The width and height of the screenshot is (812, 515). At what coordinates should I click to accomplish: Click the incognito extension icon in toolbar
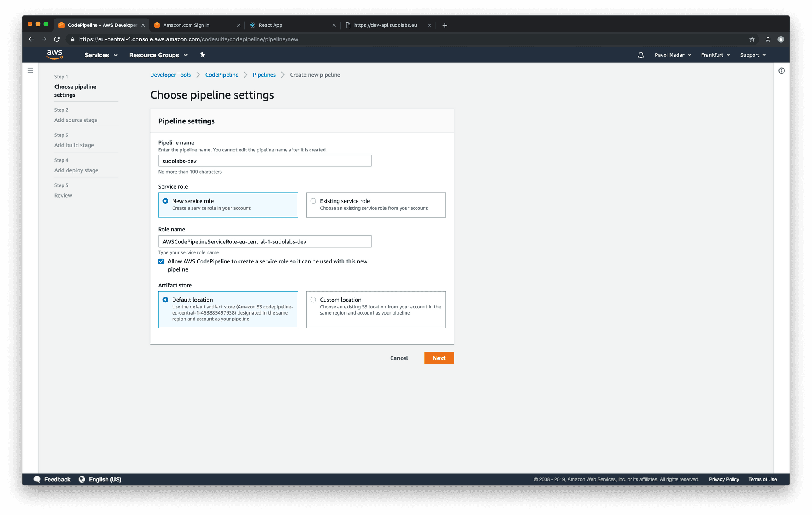pyautogui.click(x=768, y=39)
